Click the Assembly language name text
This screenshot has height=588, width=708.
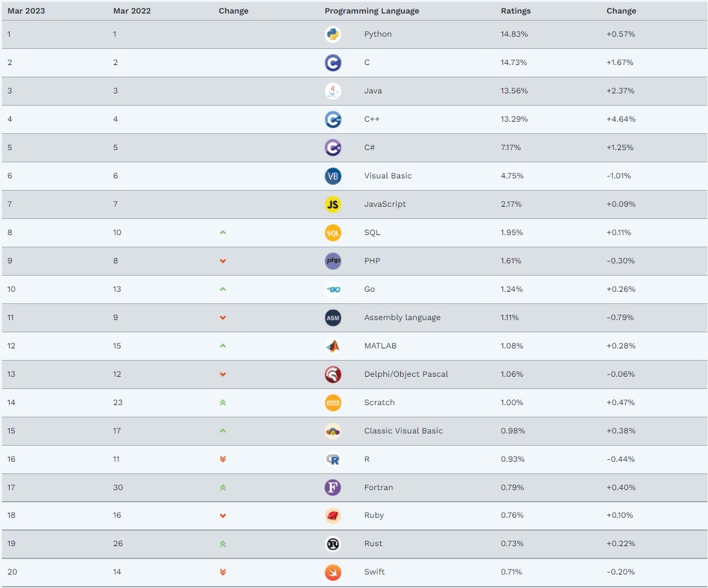402,318
